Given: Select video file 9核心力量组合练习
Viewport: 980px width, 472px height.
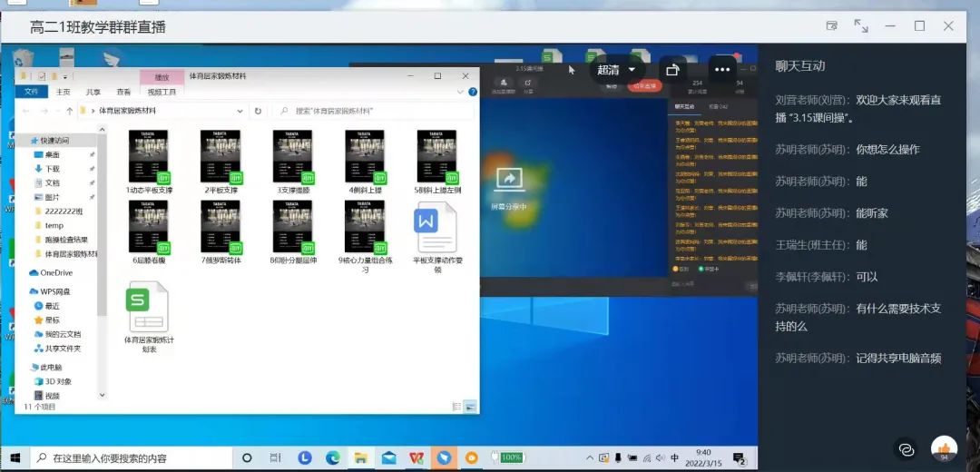Looking at the screenshot, I should [365, 236].
